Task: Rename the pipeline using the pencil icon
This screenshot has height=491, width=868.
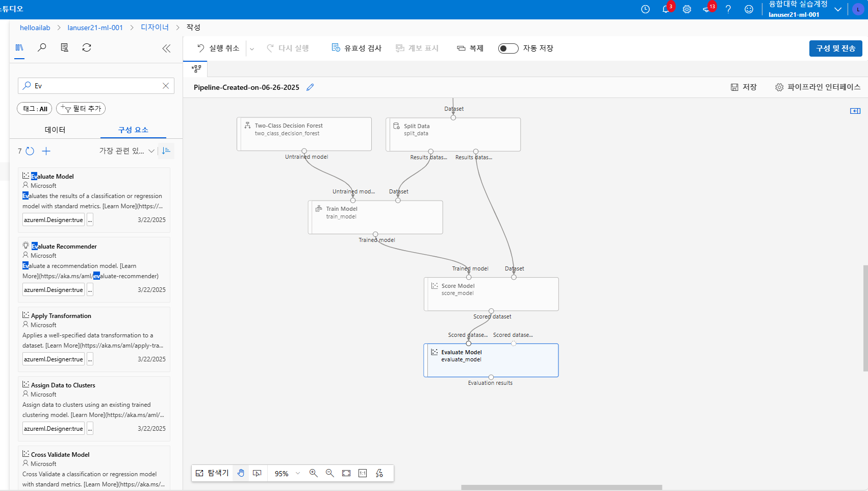Action: [x=310, y=87]
